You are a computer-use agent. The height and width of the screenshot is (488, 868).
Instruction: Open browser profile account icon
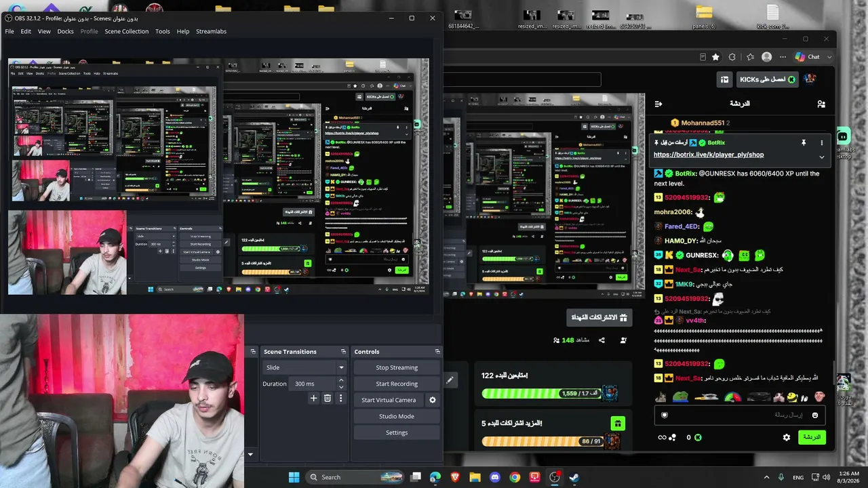tap(767, 57)
